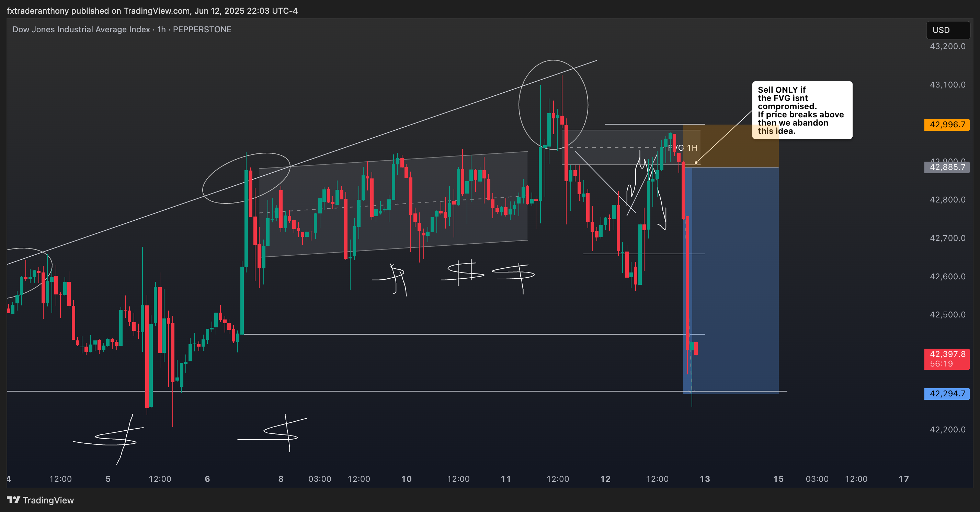Click the 42,500.0 price axis label
Viewport: 980px width, 512px height.
[947, 315]
